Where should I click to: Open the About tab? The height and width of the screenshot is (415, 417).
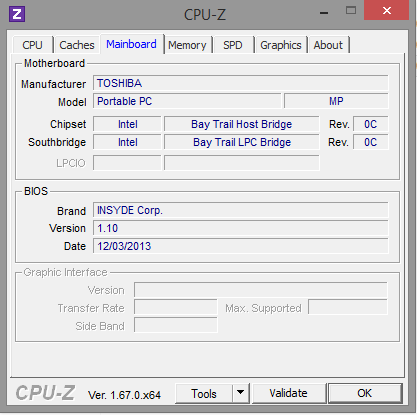328,45
